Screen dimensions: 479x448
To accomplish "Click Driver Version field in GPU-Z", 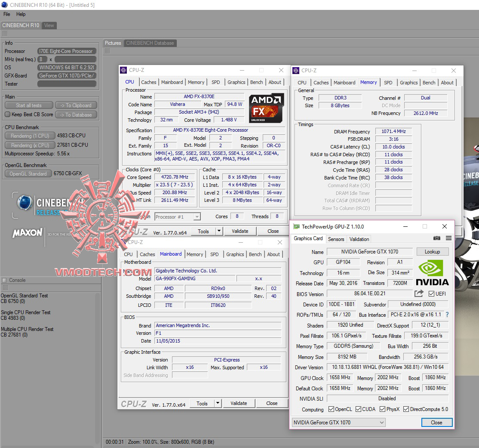I will click(388, 367).
